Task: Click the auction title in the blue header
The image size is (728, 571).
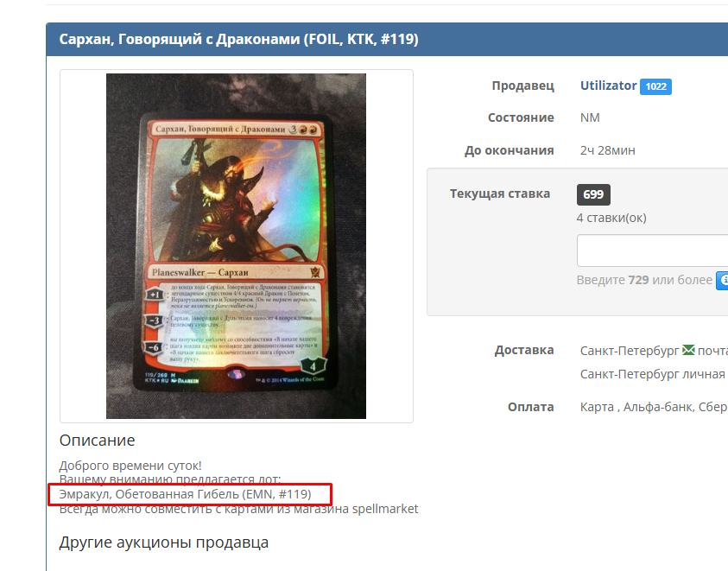Action: point(238,39)
